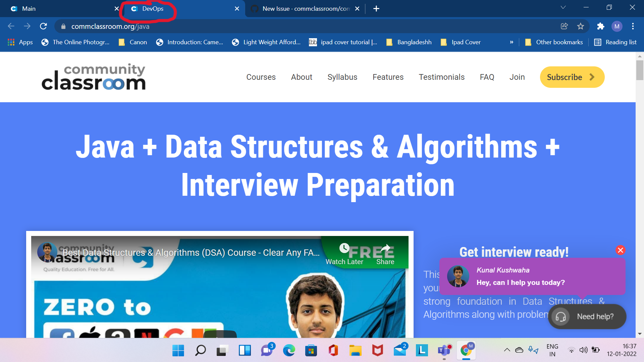This screenshot has width=644, height=362.
Task: Click the page vertical scrollbar thumb
Action: tap(640, 70)
